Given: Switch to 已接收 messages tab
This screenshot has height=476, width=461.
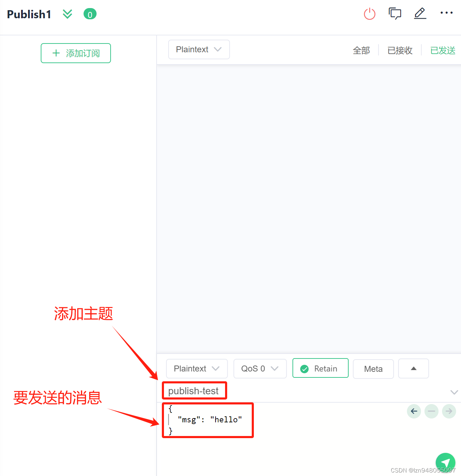Looking at the screenshot, I should (400, 51).
